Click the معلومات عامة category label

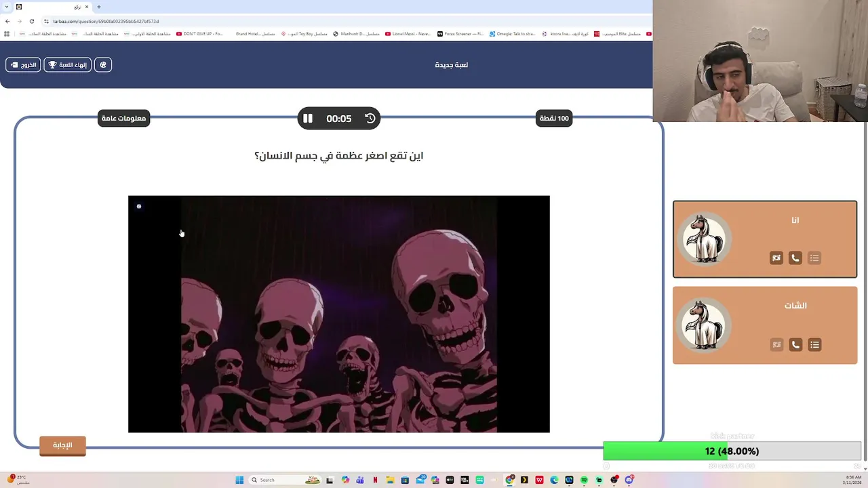pos(123,118)
